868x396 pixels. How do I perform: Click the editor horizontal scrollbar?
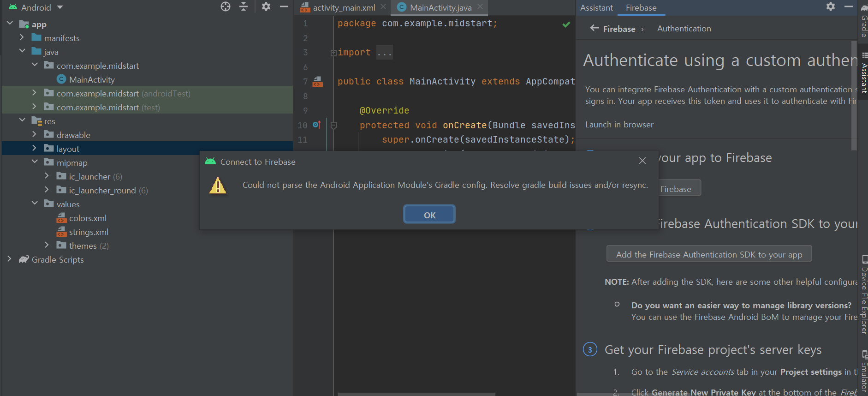(x=416, y=394)
